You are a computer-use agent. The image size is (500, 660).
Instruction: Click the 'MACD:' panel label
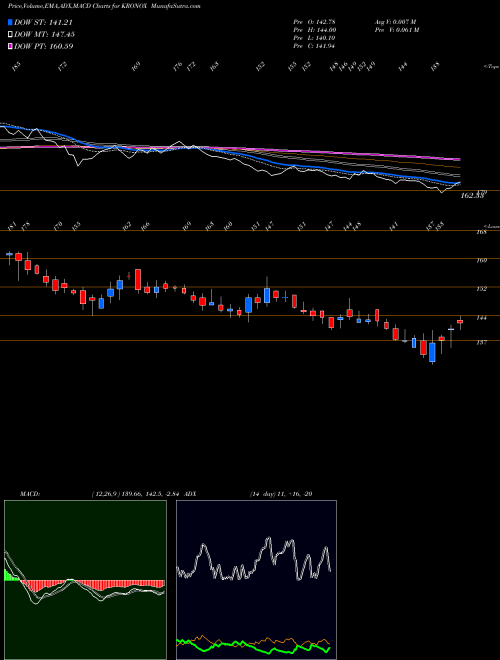[30, 494]
